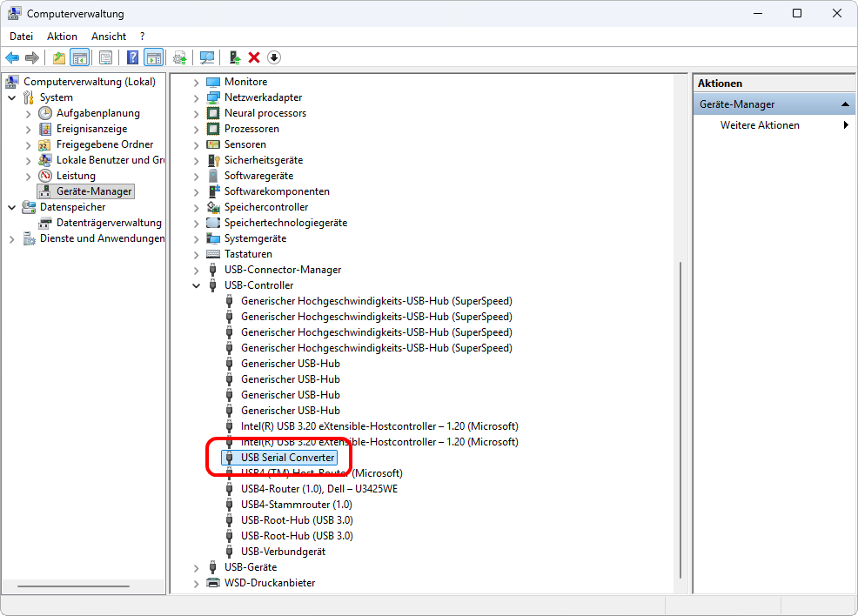Image resolution: width=858 pixels, height=616 pixels.
Task: Expand the Softwarekomponenten category
Action: click(x=196, y=192)
